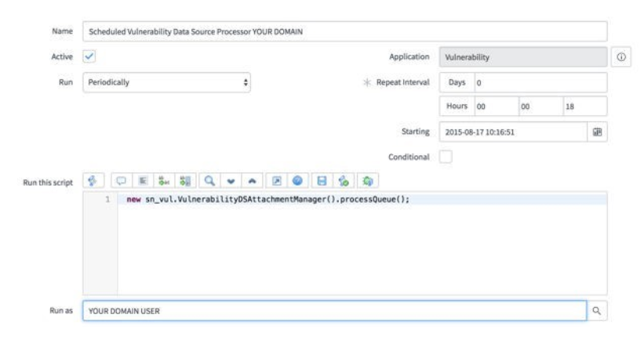This screenshot has width=644, height=347.
Task: Click the Run as input field
Action: 335,311
